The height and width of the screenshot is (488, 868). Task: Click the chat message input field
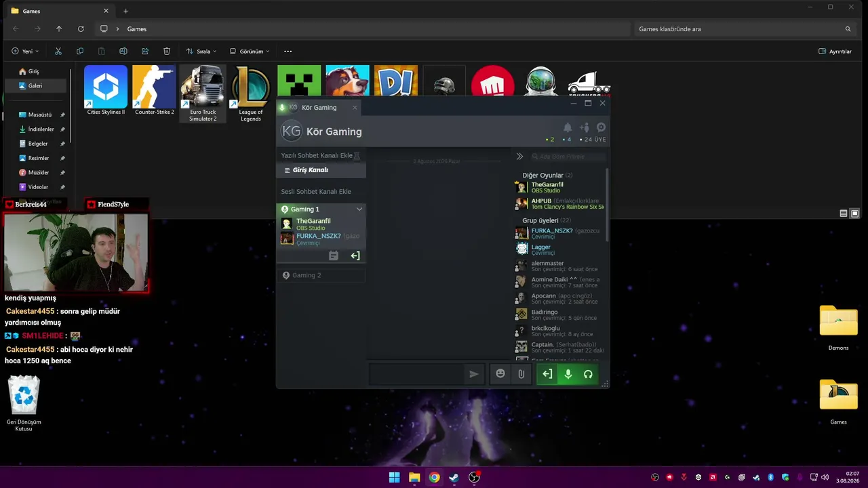coord(416,373)
